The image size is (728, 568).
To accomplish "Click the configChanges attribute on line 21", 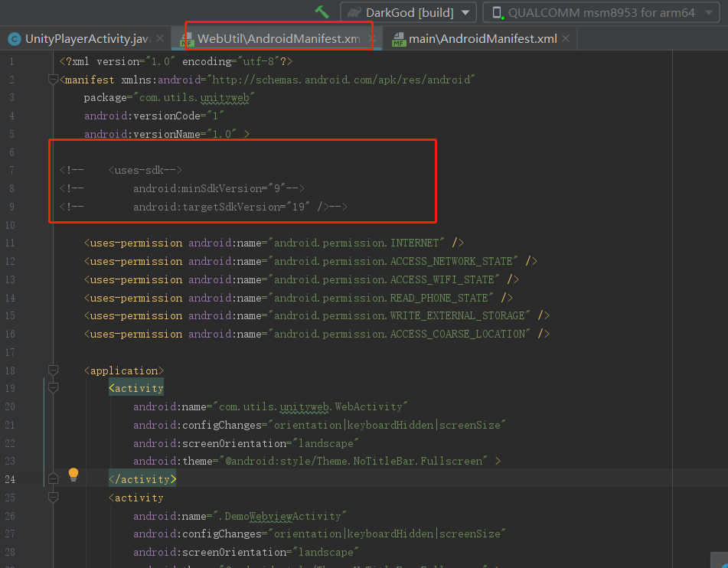I will (319, 425).
